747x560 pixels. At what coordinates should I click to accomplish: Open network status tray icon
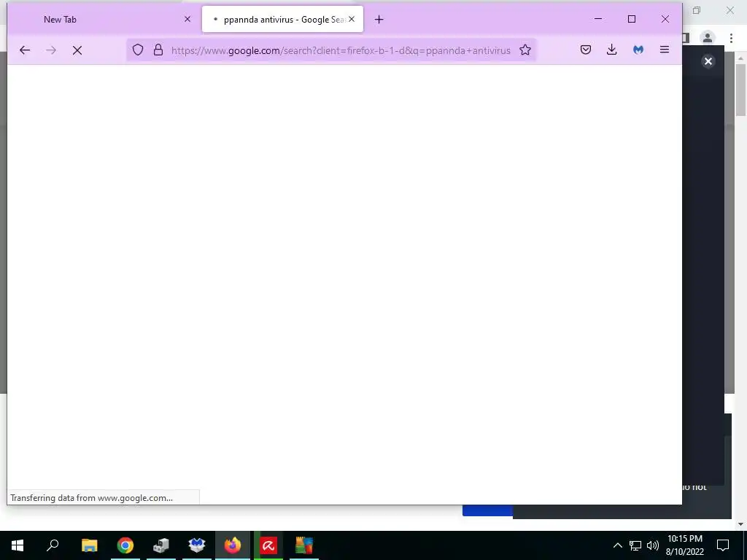coord(635,545)
